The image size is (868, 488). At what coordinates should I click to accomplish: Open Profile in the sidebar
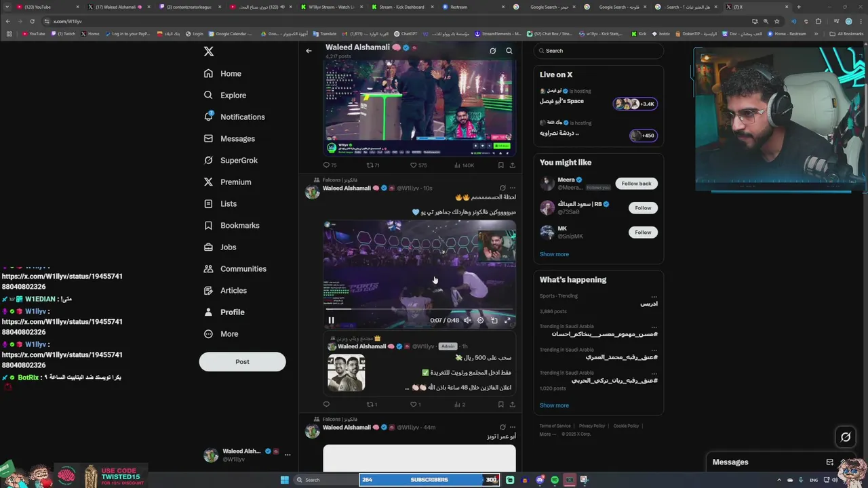(224, 312)
